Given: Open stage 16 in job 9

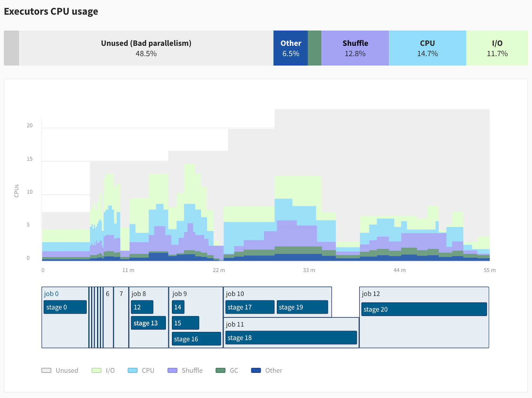Looking at the screenshot, I should pyautogui.click(x=196, y=339).
